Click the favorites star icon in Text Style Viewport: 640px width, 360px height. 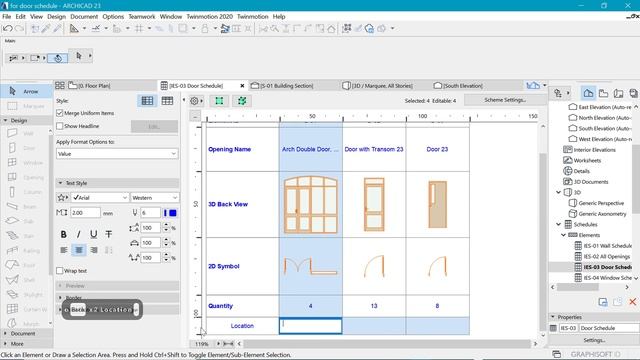[63, 198]
